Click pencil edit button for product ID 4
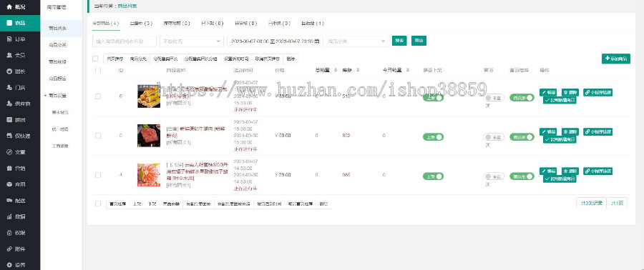The height and width of the screenshot is (270, 644). coord(548,171)
